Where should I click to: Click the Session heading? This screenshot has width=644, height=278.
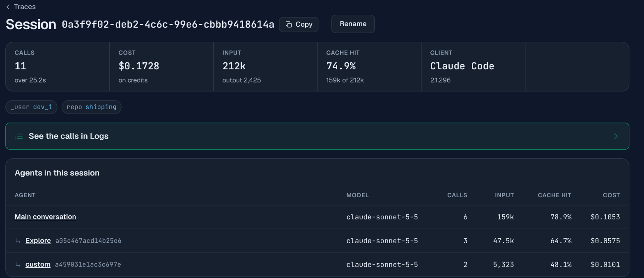(x=31, y=25)
